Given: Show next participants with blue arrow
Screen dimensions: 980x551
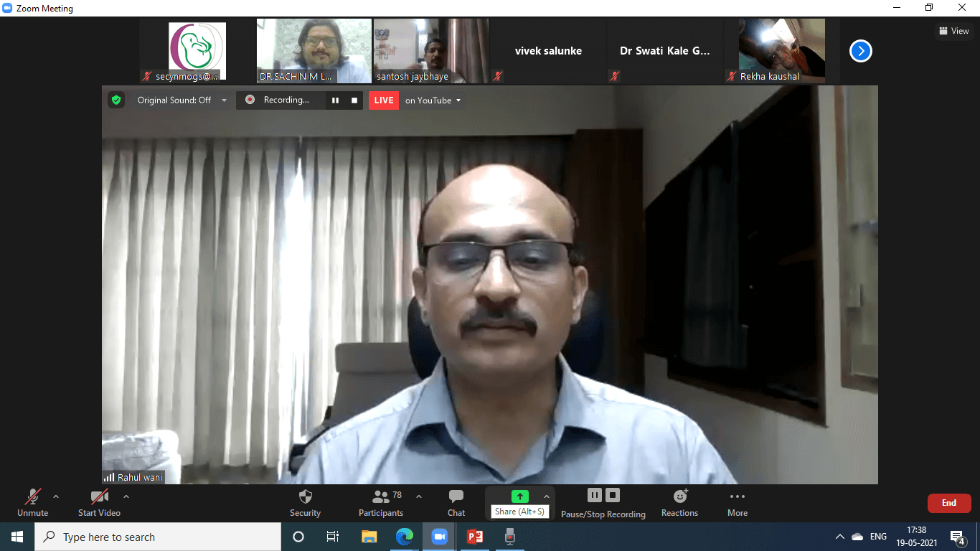Looking at the screenshot, I should tap(860, 51).
